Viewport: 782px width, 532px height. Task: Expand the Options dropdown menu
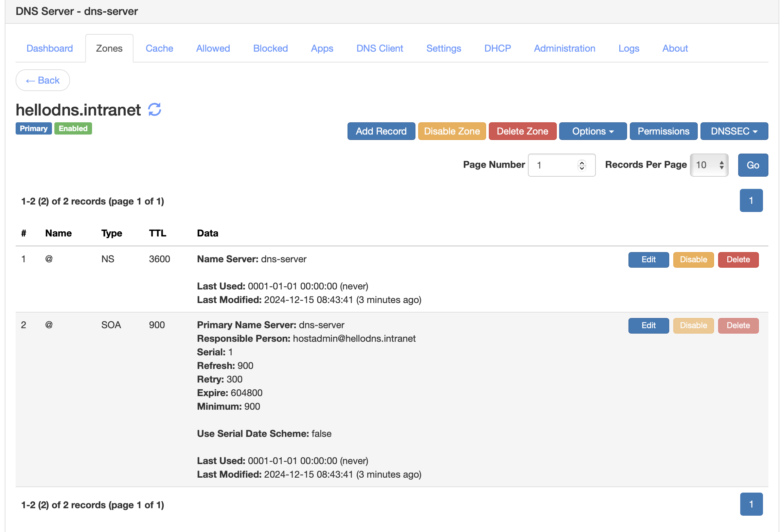click(x=592, y=131)
